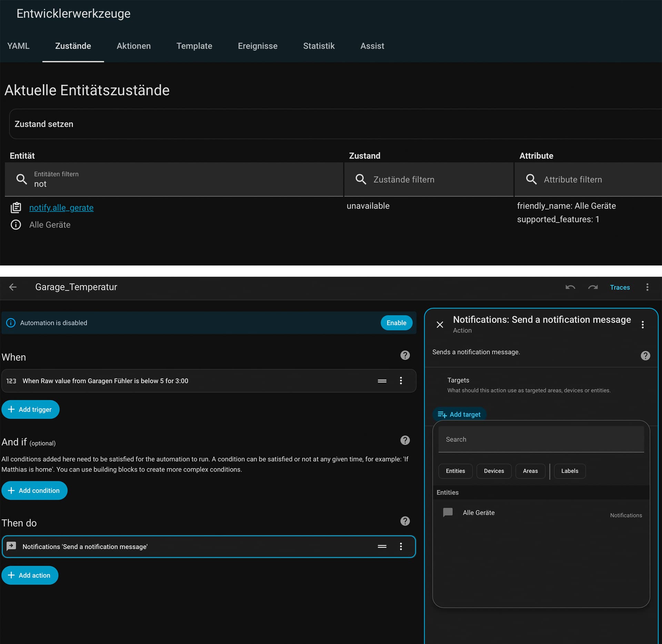
Task: Close the notification action panel
Action: (x=440, y=325)
